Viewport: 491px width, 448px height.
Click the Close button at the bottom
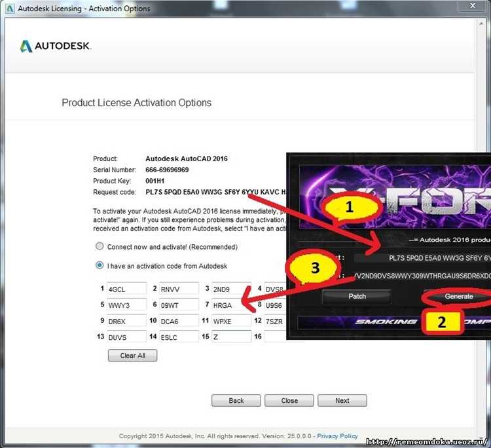pos(289,400)
